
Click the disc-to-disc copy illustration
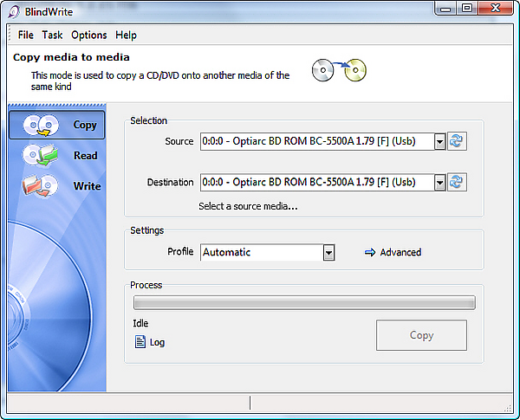(339, 70)
